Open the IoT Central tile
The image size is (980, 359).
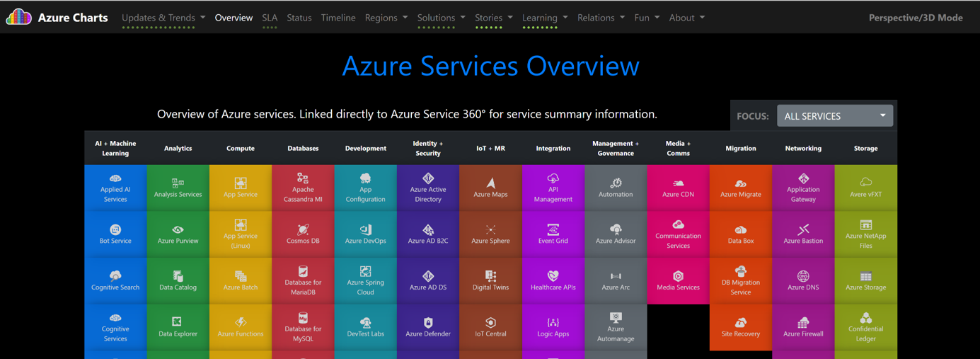coord(490,328)
